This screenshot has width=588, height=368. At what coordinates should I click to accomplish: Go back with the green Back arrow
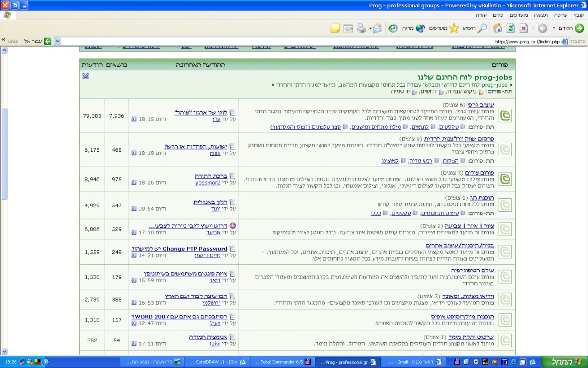[x=579, y=28]
